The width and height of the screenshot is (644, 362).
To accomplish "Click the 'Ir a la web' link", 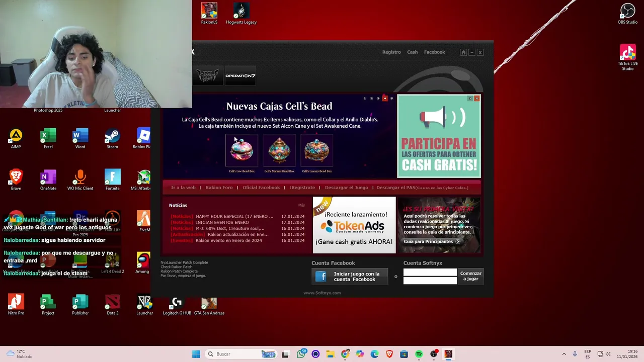I will [x=183, y=188].
